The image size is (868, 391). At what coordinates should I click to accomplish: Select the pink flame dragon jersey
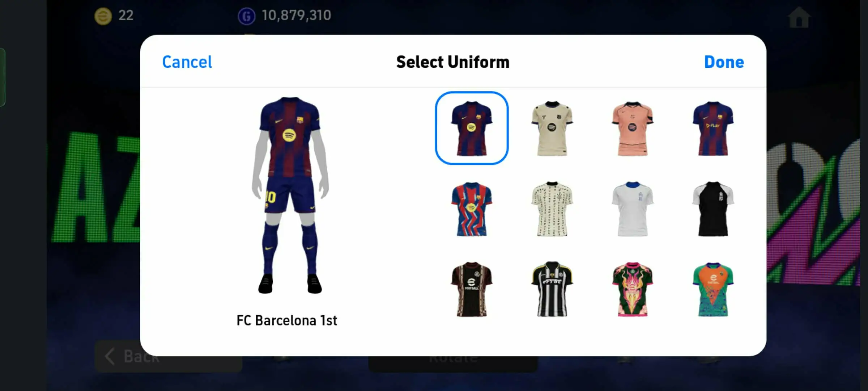pos(633,290)
